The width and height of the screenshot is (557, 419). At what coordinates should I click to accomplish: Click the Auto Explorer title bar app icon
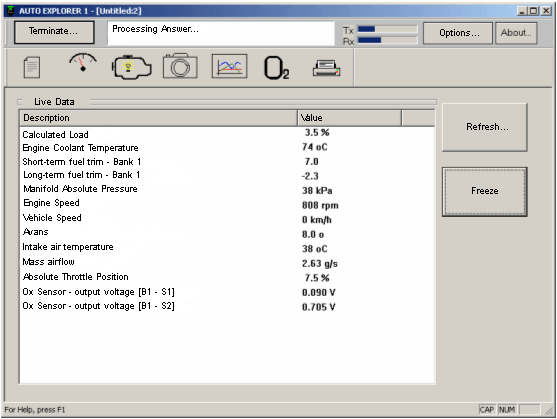pos(10,11)
